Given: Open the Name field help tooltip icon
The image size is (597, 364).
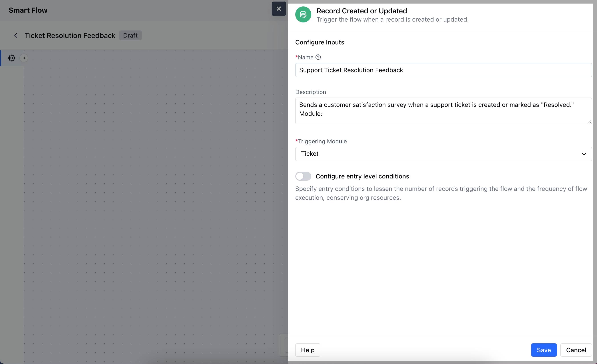Looking at the screenshot, I should [318, 57].
